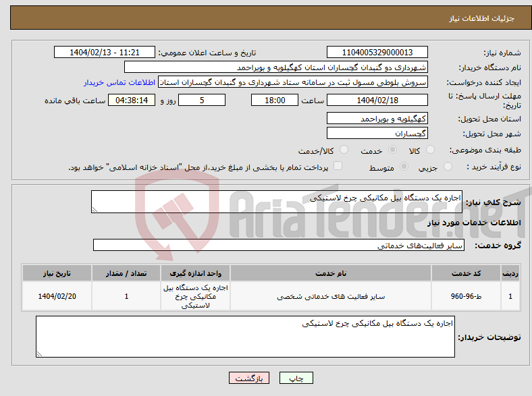Click the طبقه بندی موضوعی label
The image size is (532, 396).
(x=485, y=150)
